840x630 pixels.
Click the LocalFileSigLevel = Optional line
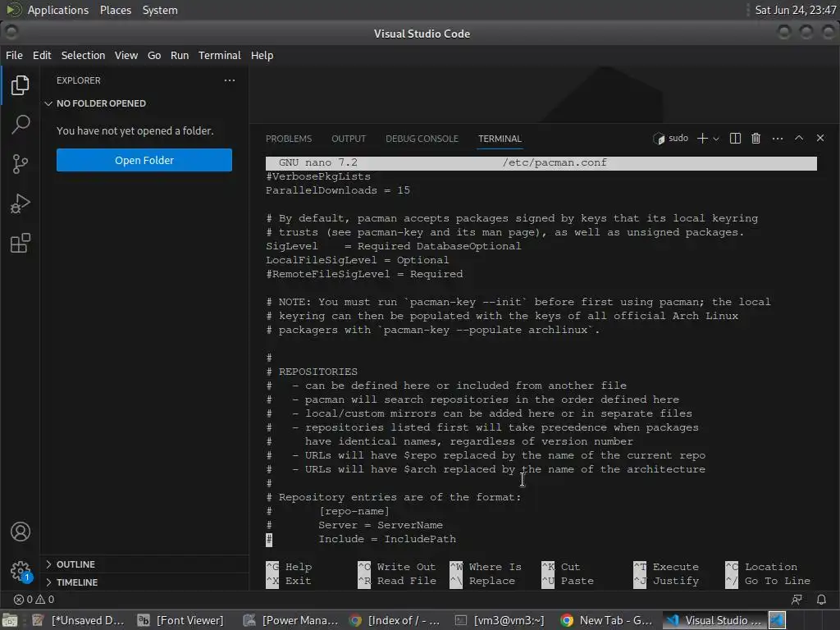pos(358,260)
